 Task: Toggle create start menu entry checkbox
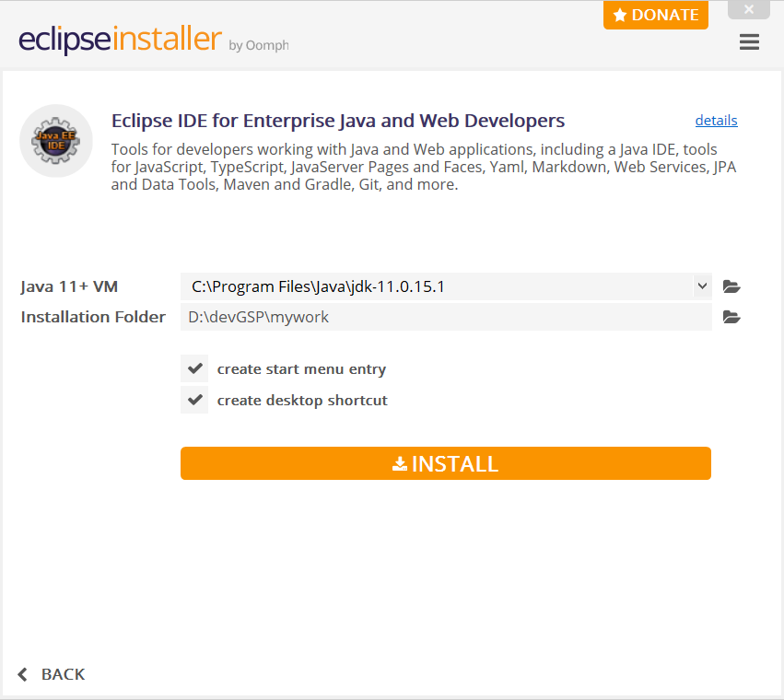[x=194, y=368]
